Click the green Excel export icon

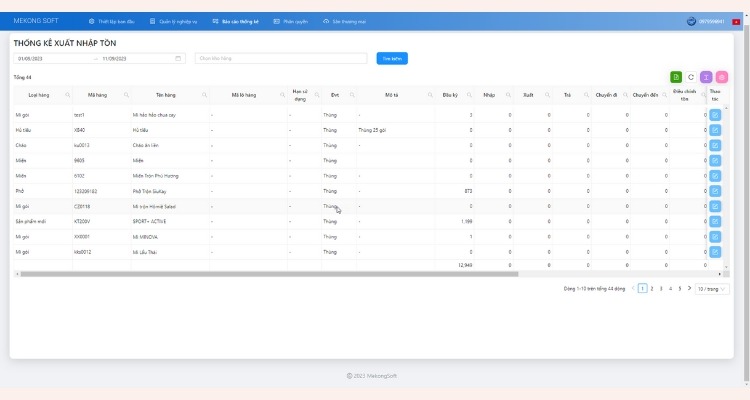pos(677,77)
